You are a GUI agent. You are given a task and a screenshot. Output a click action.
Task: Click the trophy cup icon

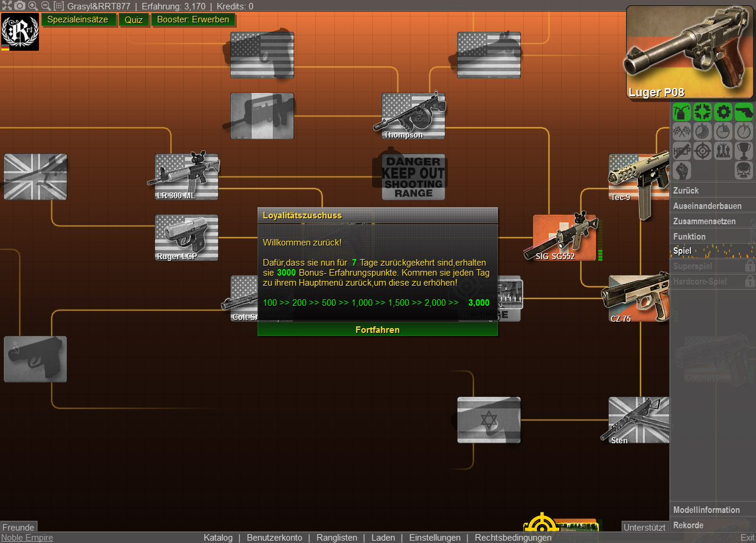[744, 151]
